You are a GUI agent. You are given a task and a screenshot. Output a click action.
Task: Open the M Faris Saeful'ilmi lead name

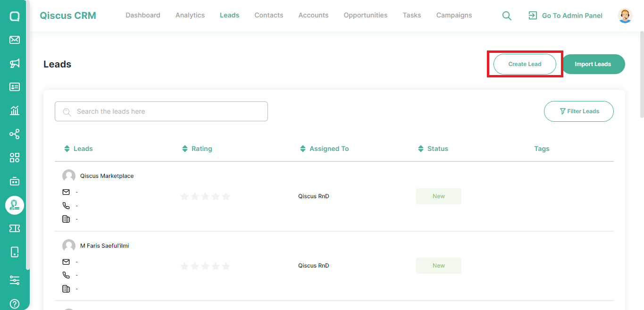click(105, 246)
